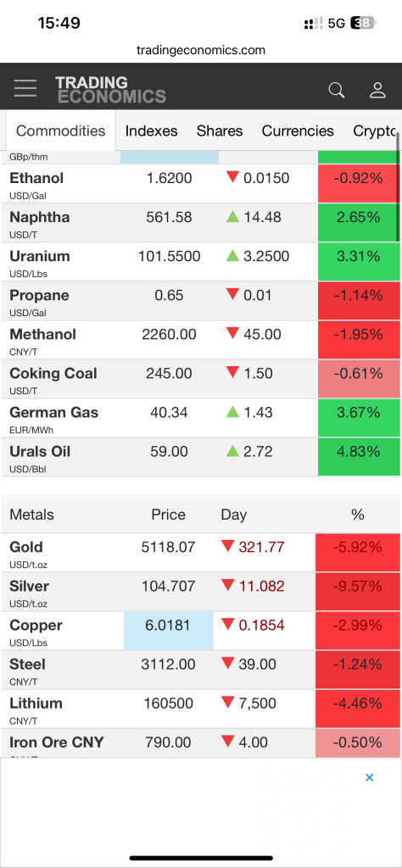The width and height of the screenshot is (402, 868).
Task: Open the user account profile icon
Action: pos(377,90)
